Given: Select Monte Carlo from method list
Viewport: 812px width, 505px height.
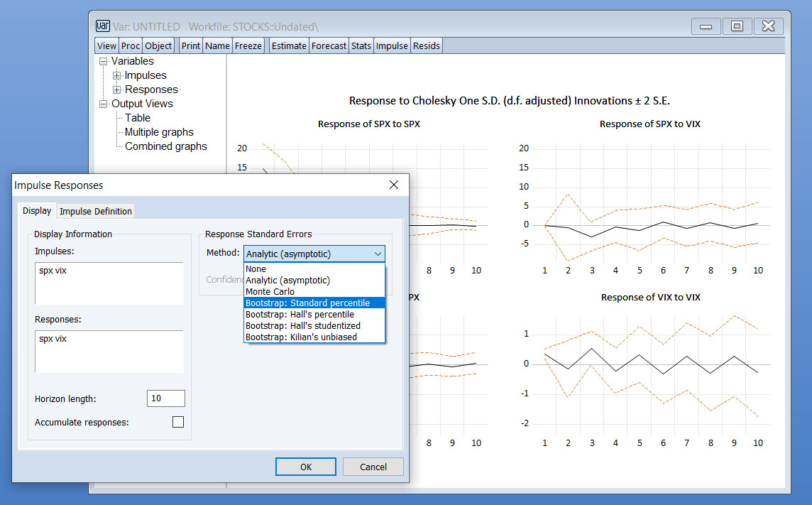Looking at the screenshot, I should point(270,292).
